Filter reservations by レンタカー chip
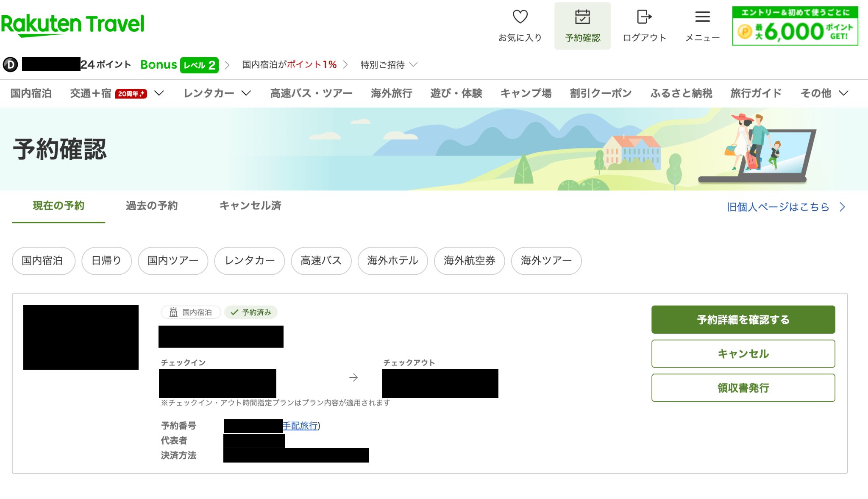This screenshot has width=868, height=499. 250,261
